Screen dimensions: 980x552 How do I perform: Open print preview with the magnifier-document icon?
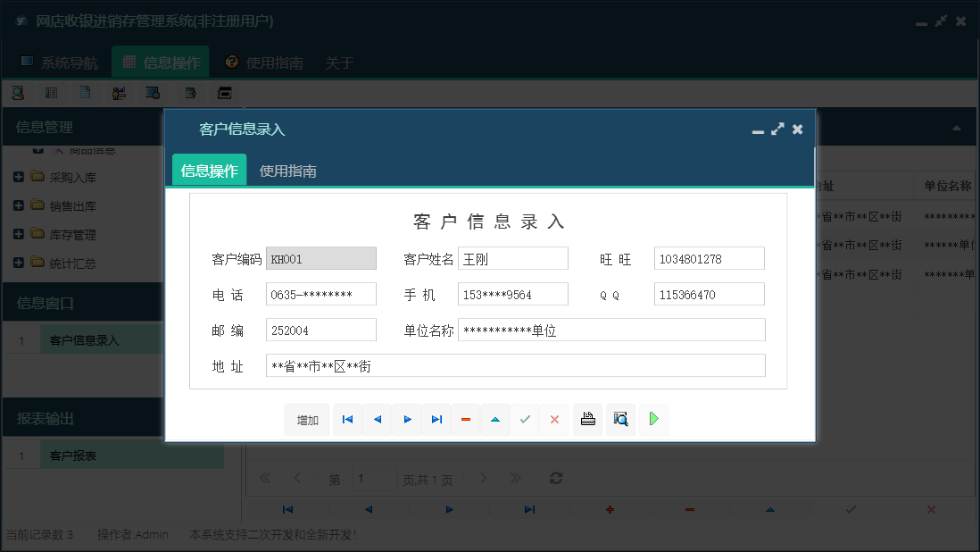click(x=620, y=419)
